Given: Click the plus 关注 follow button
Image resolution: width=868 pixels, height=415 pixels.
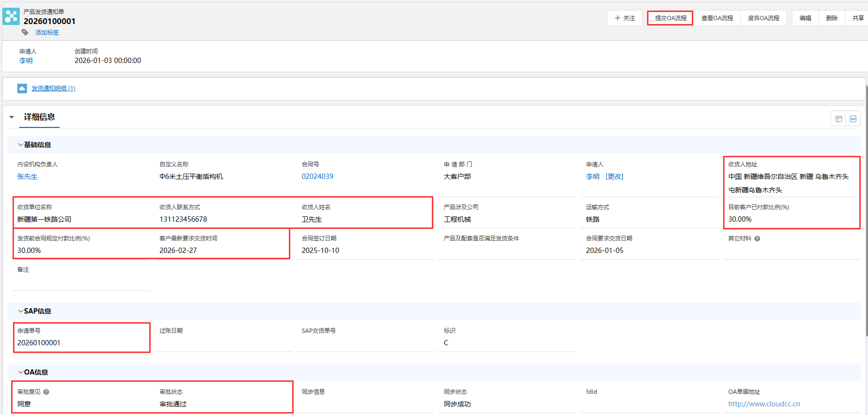Looking at the screenshot, I should 624,18.
